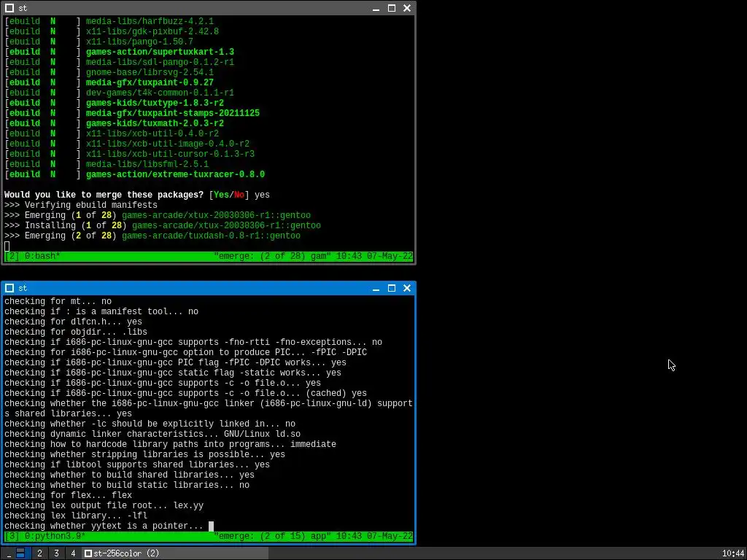Minimize the top st terminal window
The image size is (747, 560).
pos(376,8)
